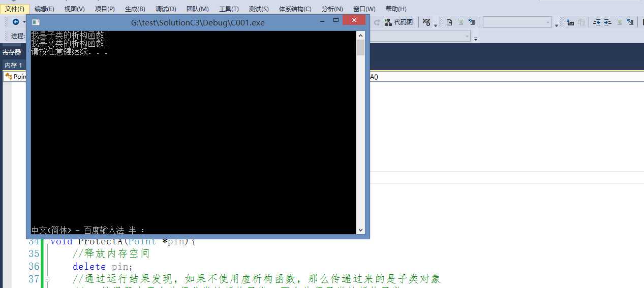Open the second-row toolbar combo box

(420, 36)
